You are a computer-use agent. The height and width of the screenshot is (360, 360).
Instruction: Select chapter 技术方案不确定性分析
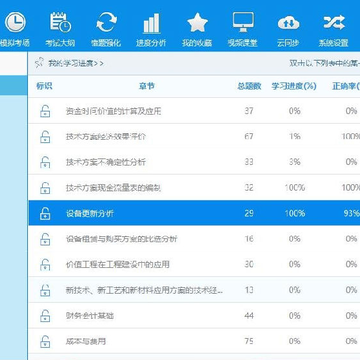pos(106,162)
